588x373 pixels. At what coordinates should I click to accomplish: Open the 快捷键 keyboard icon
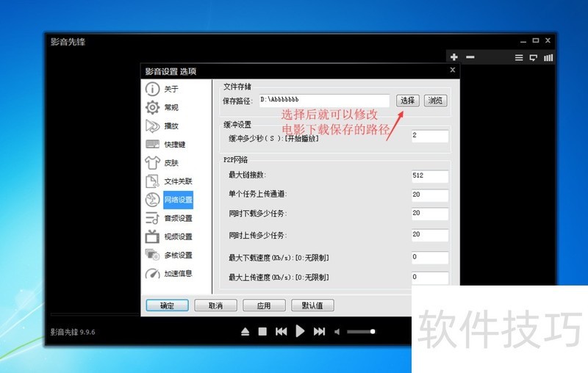152,144
